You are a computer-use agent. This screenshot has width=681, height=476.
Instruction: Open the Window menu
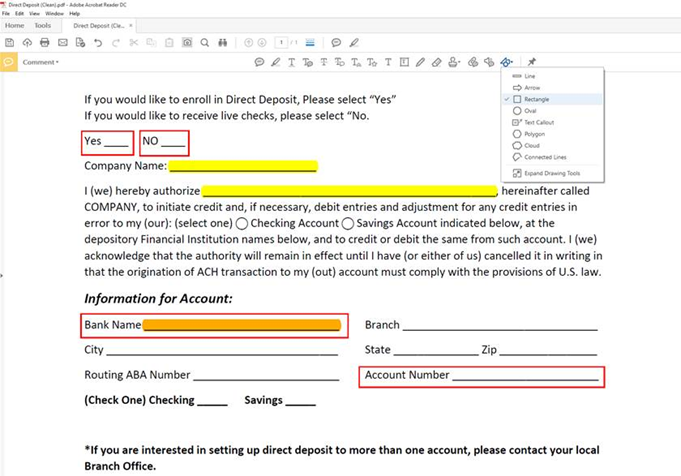[x=54, y=13]
